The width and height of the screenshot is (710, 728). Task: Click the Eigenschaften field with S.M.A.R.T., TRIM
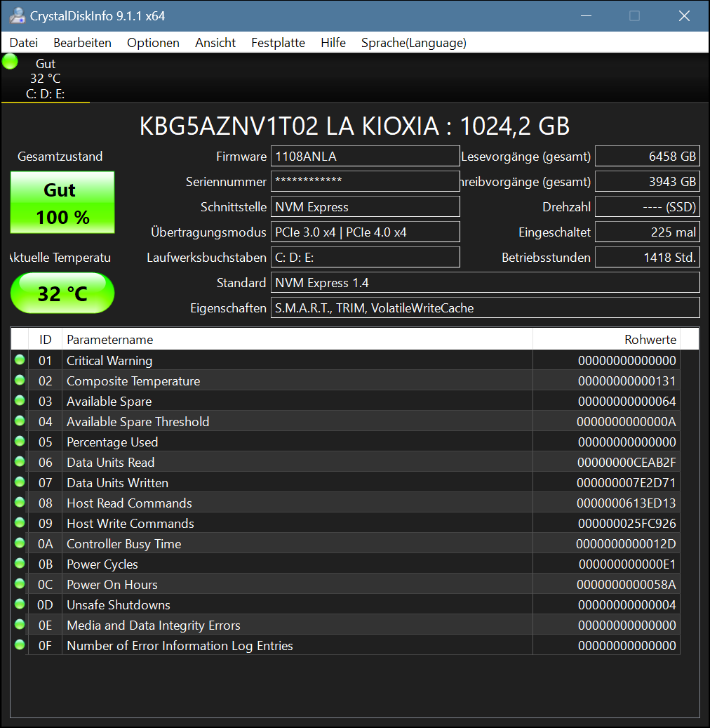coord(485,307)
